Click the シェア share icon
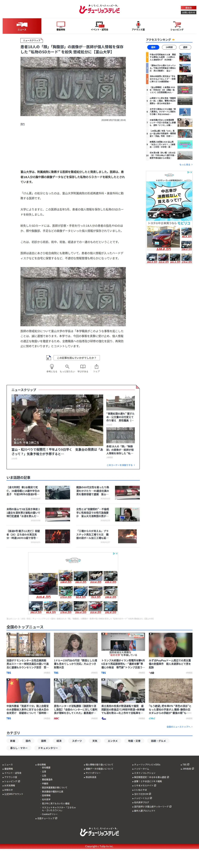Screen dimensions: 199x868 point(97,366)
